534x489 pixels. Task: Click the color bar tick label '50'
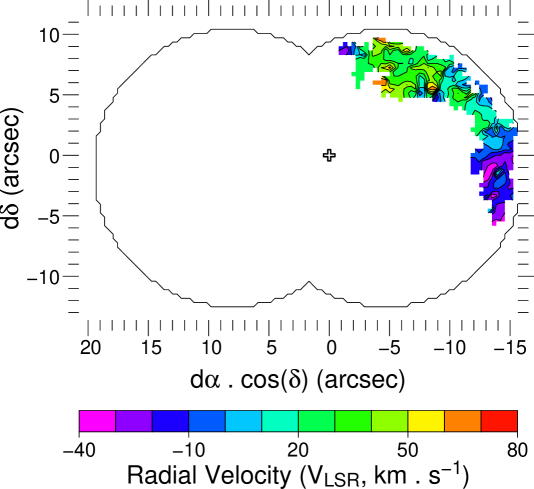pyautogui.click(x=407, y=450)
